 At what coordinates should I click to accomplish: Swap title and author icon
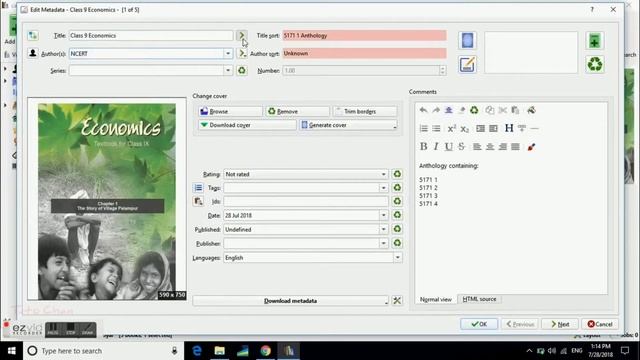coord(33,36)
